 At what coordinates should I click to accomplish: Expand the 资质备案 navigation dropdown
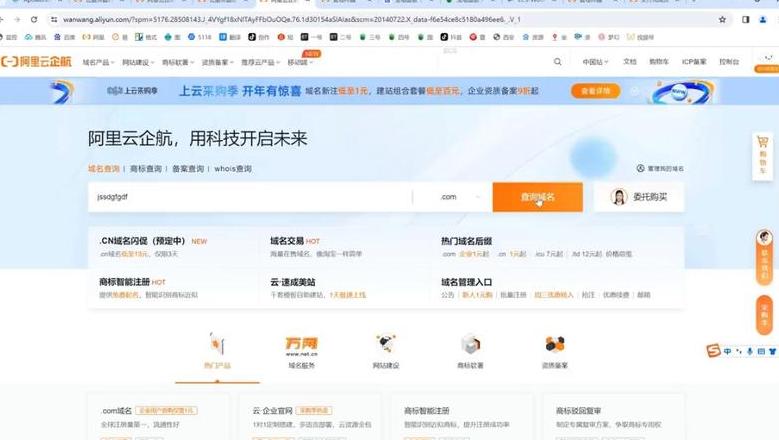point(218,62)
